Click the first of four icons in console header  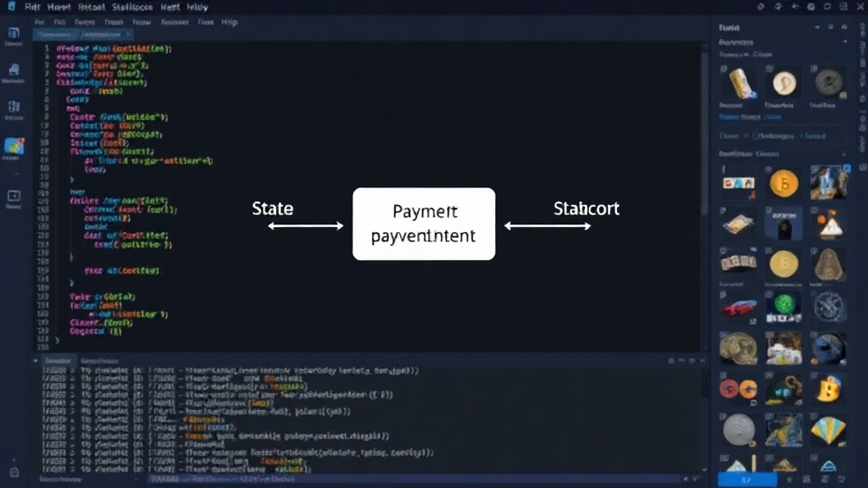click(x=671, y=361)
